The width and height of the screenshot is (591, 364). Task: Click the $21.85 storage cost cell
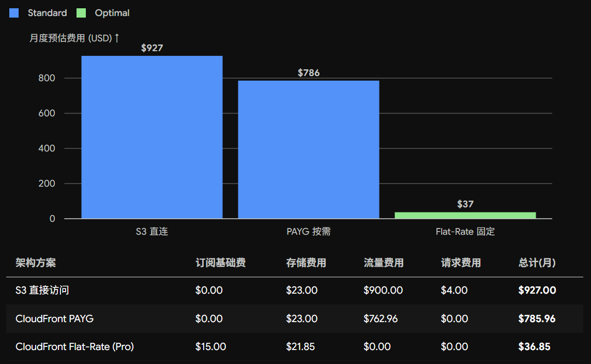point(300,346)
